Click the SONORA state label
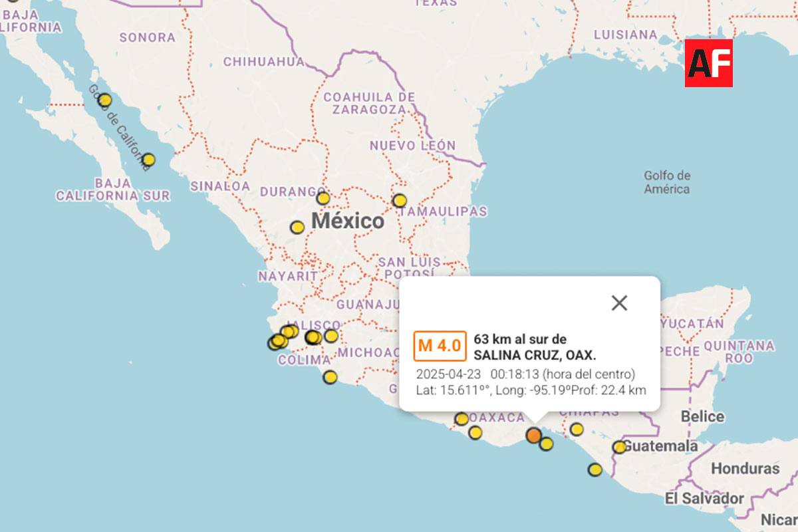 pyautogui.click(x=148, y=37)
